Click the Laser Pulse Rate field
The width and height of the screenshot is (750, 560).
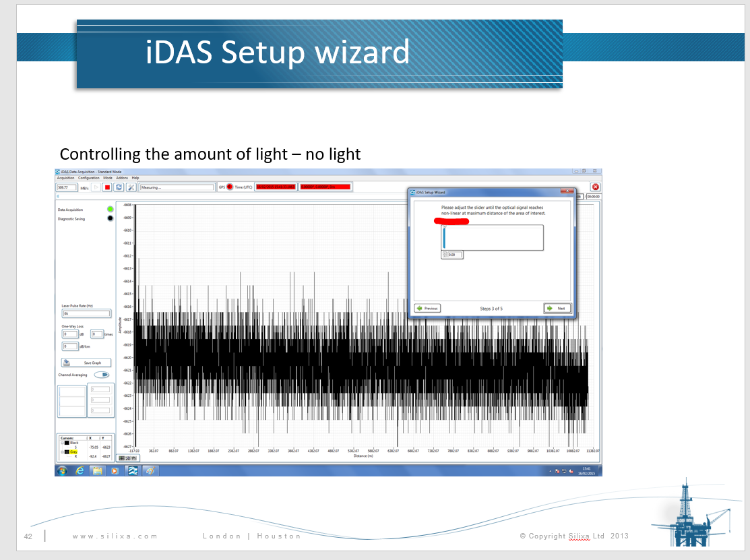pyautogui.click(x=86, y=314)
